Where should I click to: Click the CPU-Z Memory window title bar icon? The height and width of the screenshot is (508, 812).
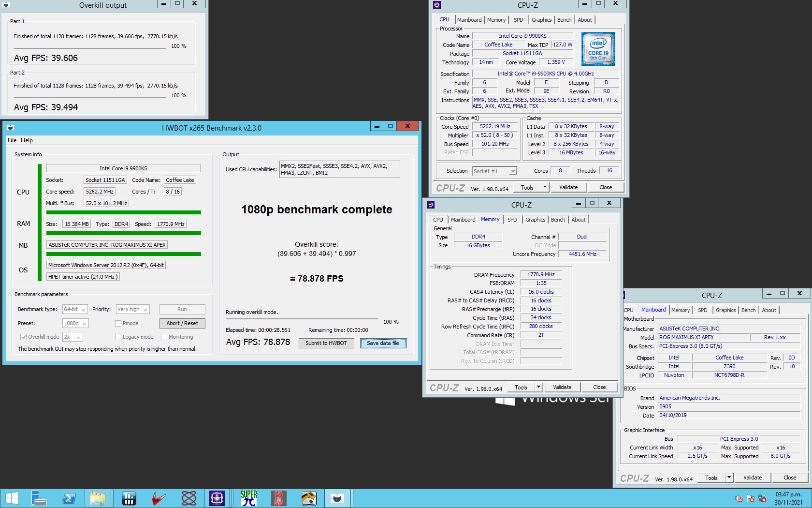pos(431,205)
